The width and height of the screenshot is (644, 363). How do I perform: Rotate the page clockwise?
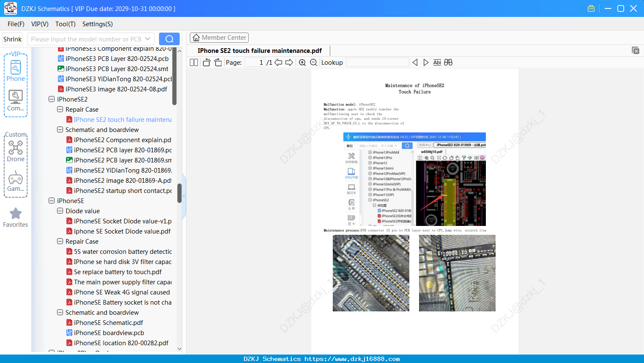(218, 63)
